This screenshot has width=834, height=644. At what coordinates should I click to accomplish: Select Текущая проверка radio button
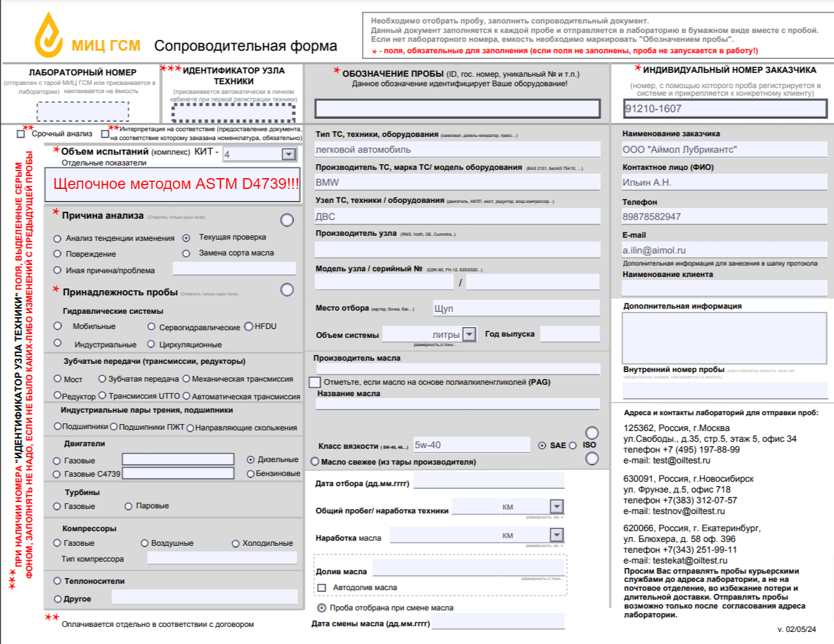pyautogui.click(x=186, y=238)
